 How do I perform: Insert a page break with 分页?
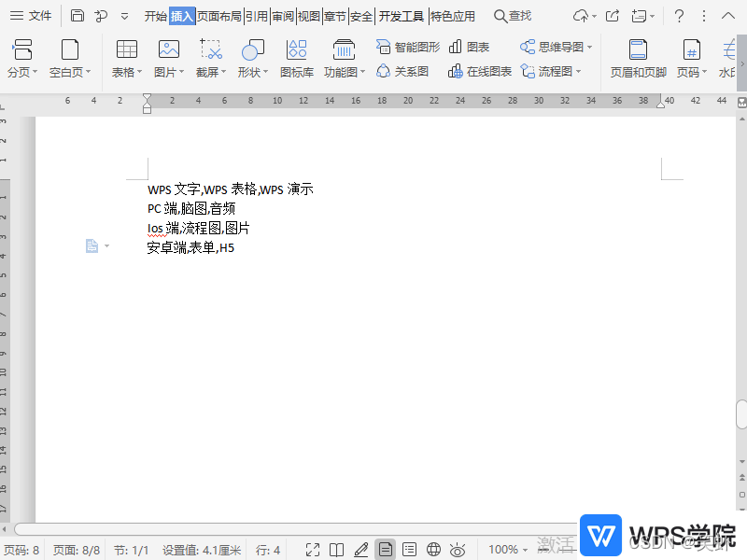(x=21, y=59)
